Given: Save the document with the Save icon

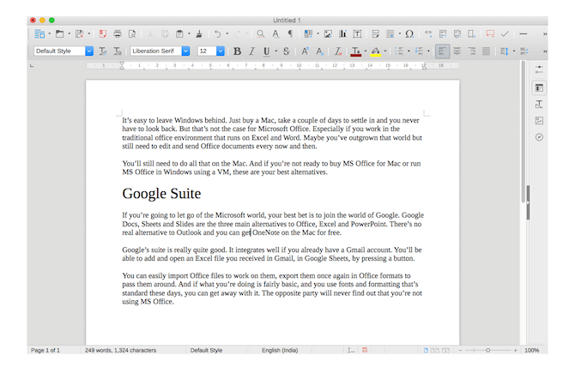Looking at the screenshot, I should pos(79,34).
